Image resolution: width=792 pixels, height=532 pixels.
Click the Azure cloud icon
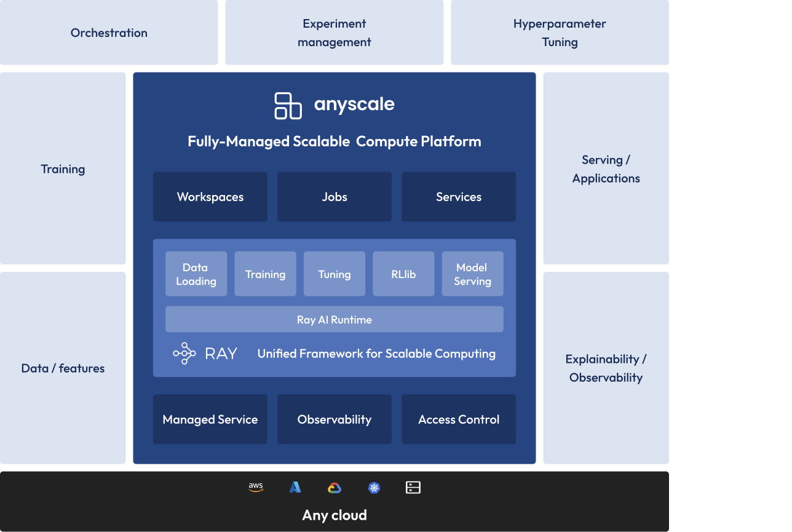click(x=295, y=487)
